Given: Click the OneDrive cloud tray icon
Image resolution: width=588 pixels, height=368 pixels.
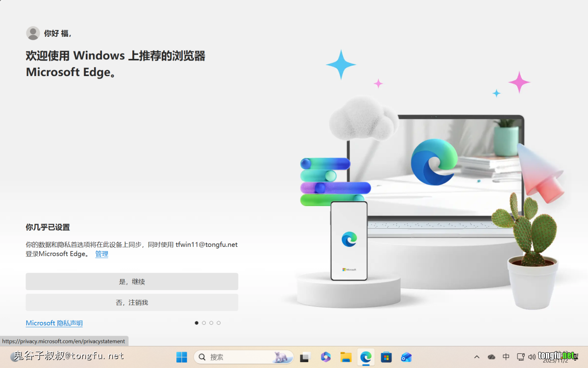Looking at the screenshot, I should [491, 357].
